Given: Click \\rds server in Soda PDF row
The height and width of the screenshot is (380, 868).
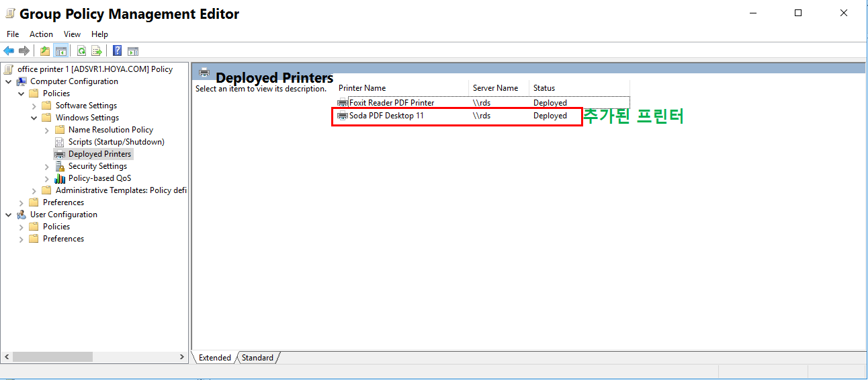Looking at the screenshot, I should click(482, 116).
